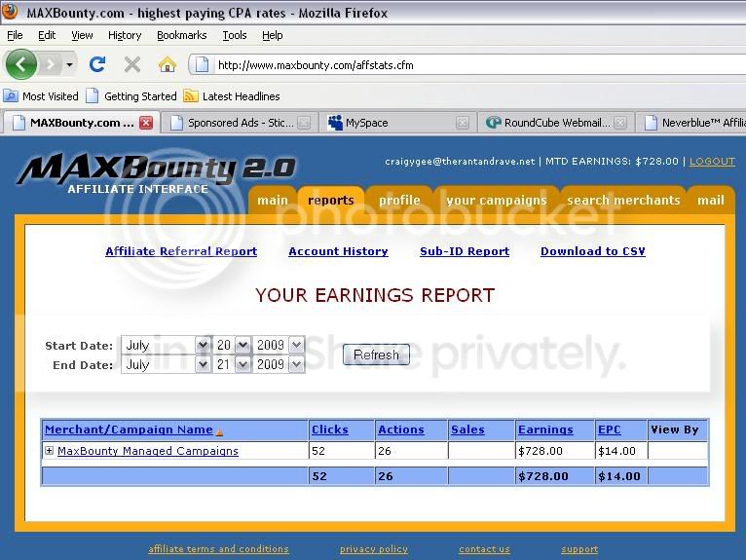This screenshot has height=560, width=746.
Task: Switch to the Sponsored Ads tab
Action: [241, 123]
